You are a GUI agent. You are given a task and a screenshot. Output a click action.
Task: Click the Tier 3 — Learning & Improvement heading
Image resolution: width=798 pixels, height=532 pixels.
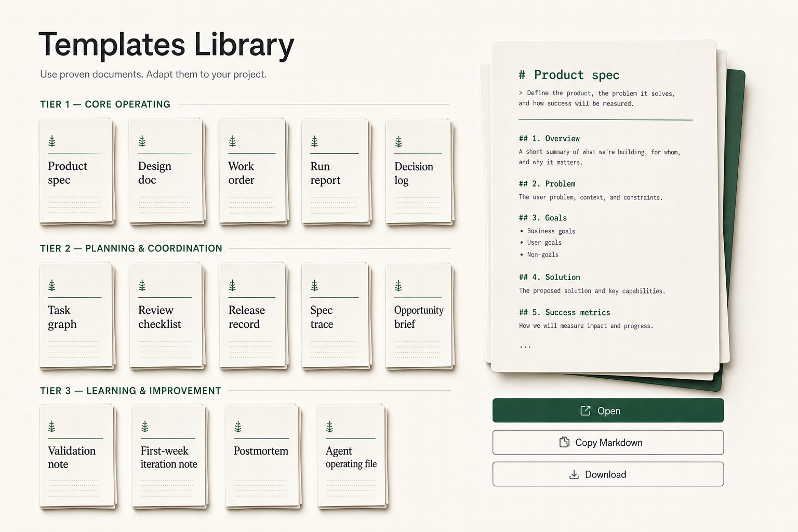pos(130,391)
